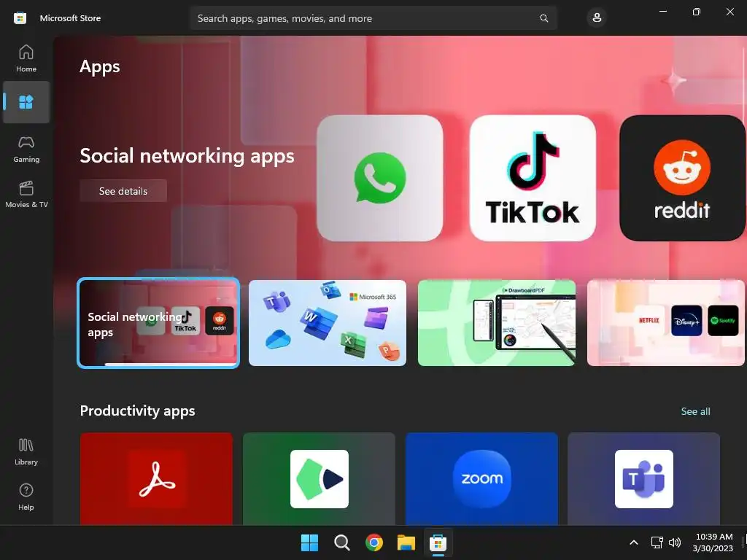The width and height of the screenshot is (747, 560).
Task: Click the Social networking apps banner title
Action: (187, 156)
